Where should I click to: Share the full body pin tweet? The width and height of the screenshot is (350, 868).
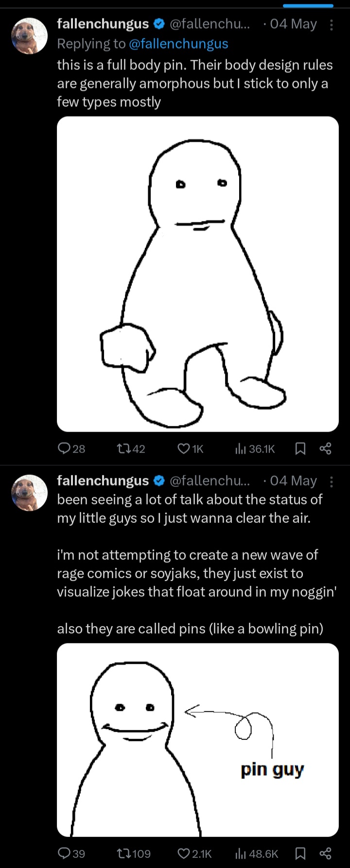(325, 449)
